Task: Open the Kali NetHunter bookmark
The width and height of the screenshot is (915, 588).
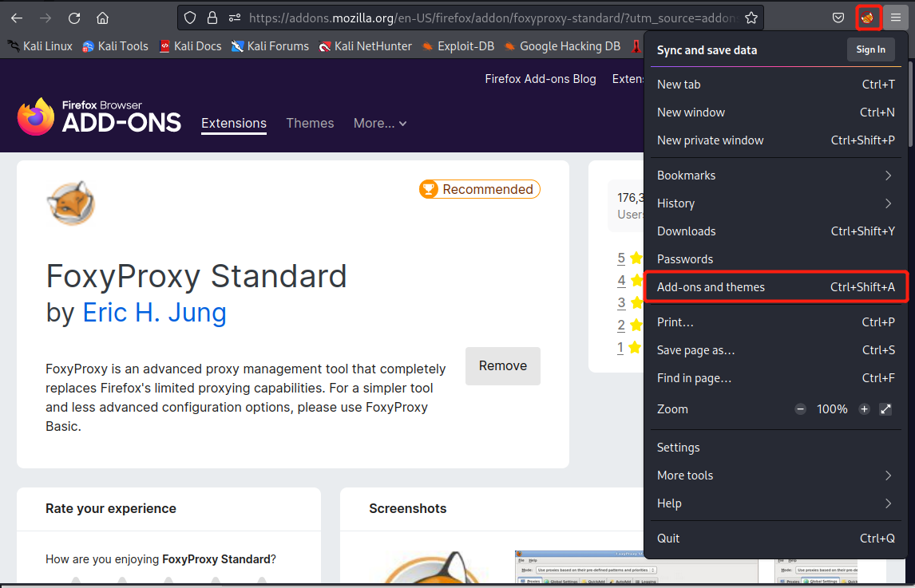Action: pos(366,46)
